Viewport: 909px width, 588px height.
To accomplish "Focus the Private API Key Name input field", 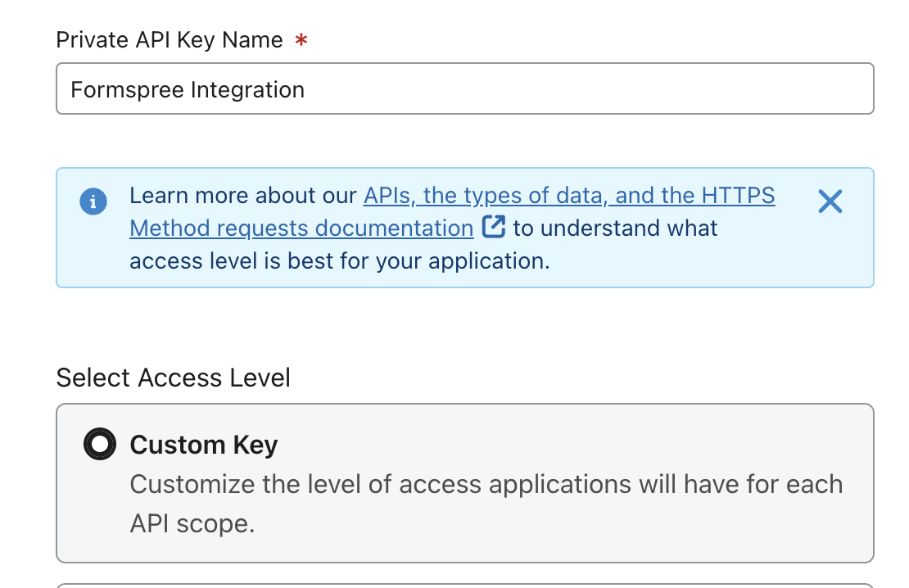I will point(573,89).
